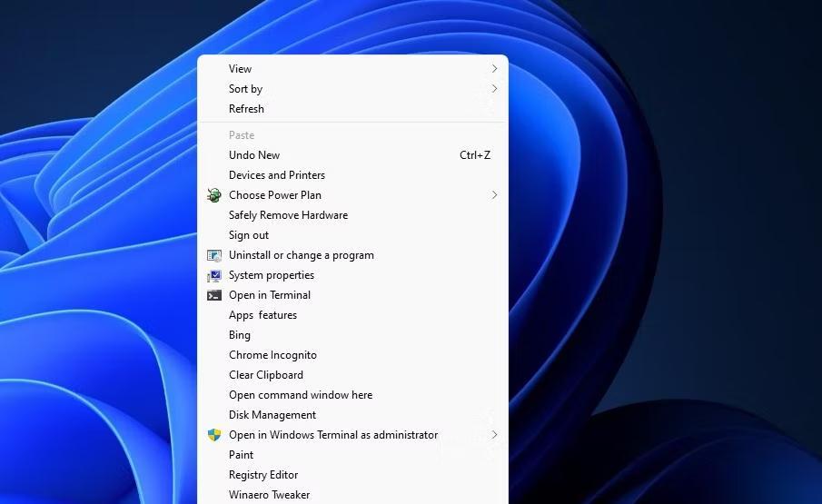Select Clear Clipboard option

265,375
